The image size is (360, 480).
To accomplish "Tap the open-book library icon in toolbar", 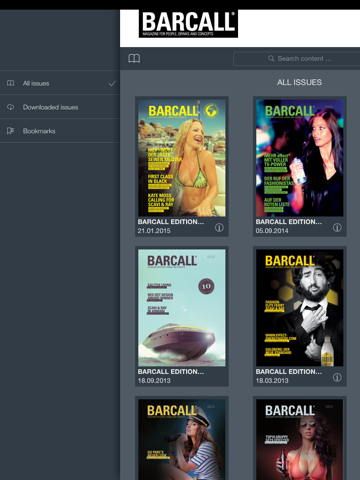I will coord(134,59).
